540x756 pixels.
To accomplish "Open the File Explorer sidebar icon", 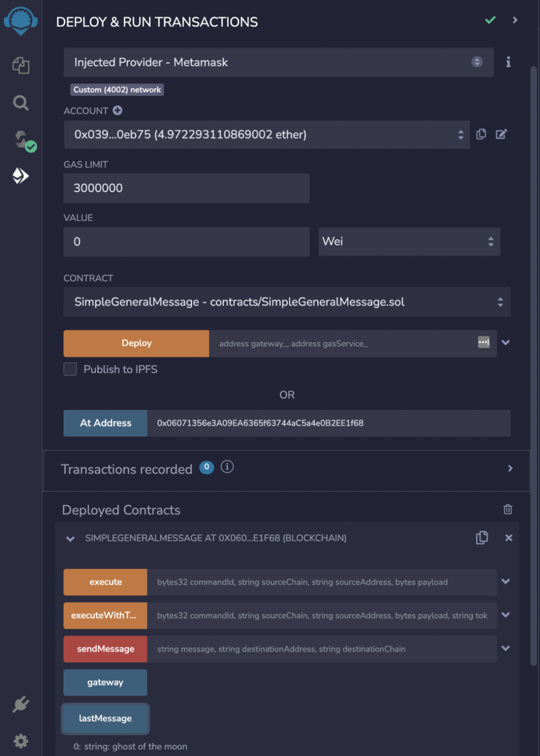I will (x=20, y=65).
